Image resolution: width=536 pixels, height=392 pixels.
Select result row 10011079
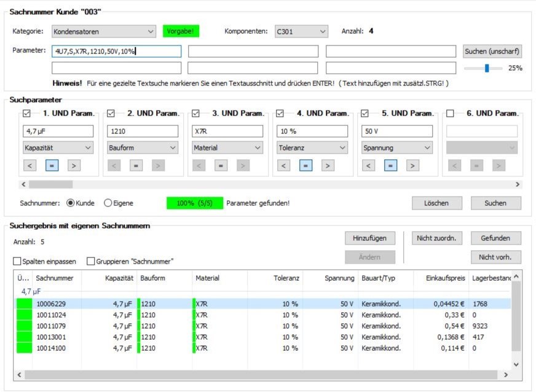264,326
